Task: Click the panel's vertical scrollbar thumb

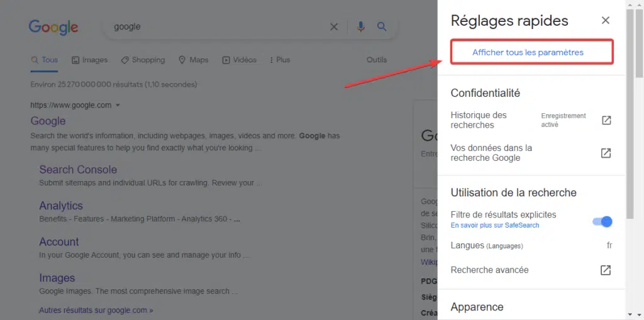Action: tap(630, 114)
